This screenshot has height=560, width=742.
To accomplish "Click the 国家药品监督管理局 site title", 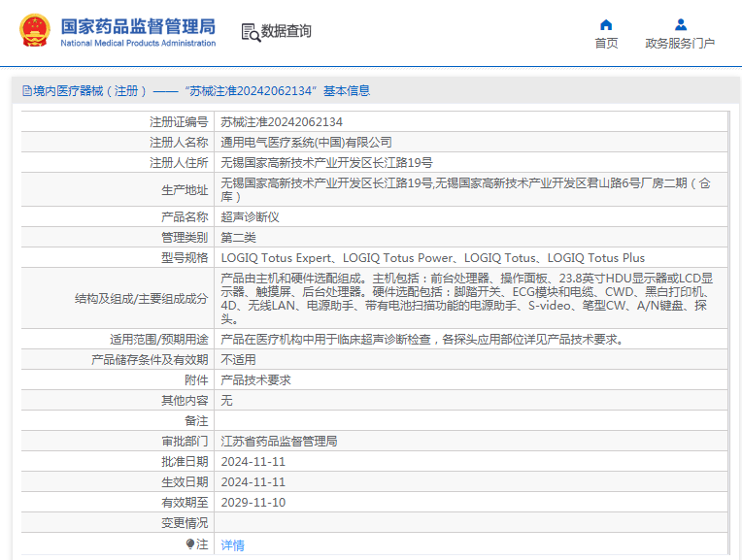I will coord(138,26).
